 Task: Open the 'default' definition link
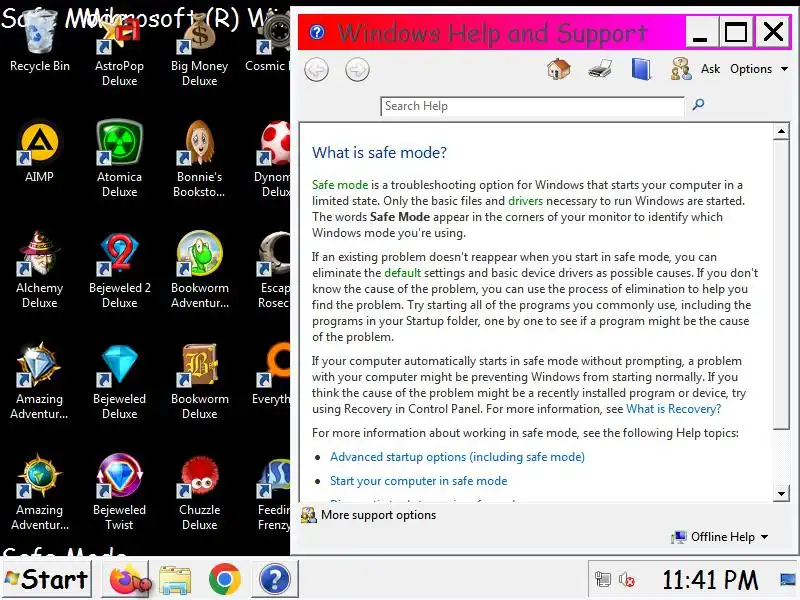(x=402, y=273)
